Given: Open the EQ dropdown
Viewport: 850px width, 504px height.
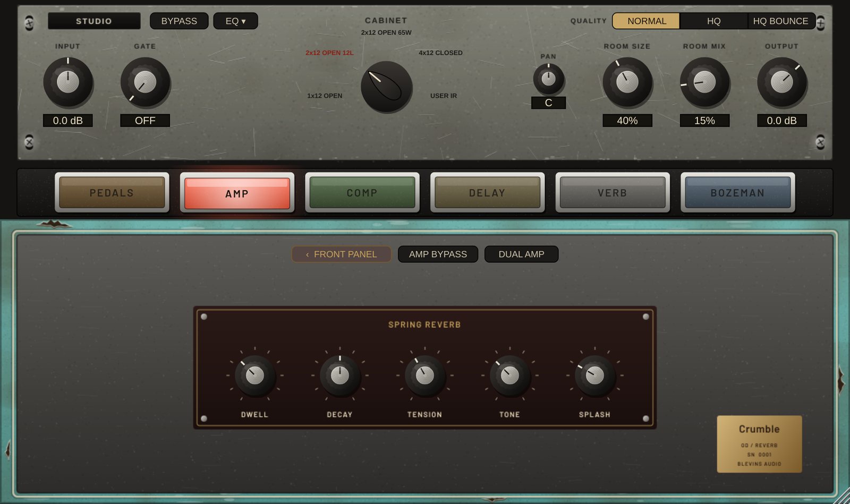Looking at the screenshot, I should (x=235, y=21).
